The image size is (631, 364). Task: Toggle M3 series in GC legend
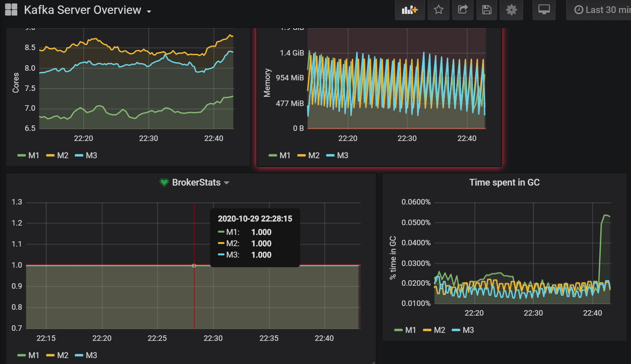468,330
